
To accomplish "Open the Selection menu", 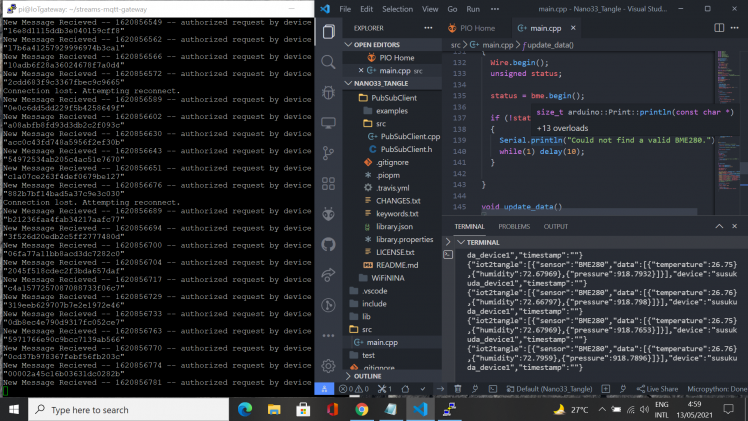I will 396,9.
